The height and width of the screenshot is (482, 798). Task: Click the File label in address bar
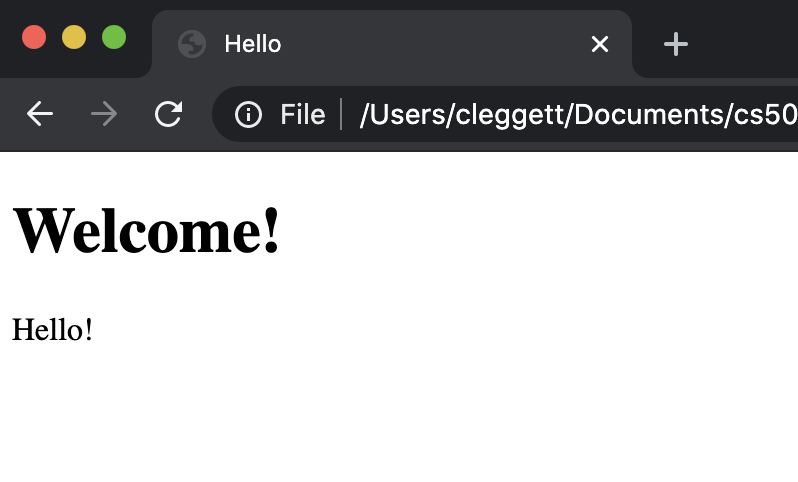pos(302,115)
